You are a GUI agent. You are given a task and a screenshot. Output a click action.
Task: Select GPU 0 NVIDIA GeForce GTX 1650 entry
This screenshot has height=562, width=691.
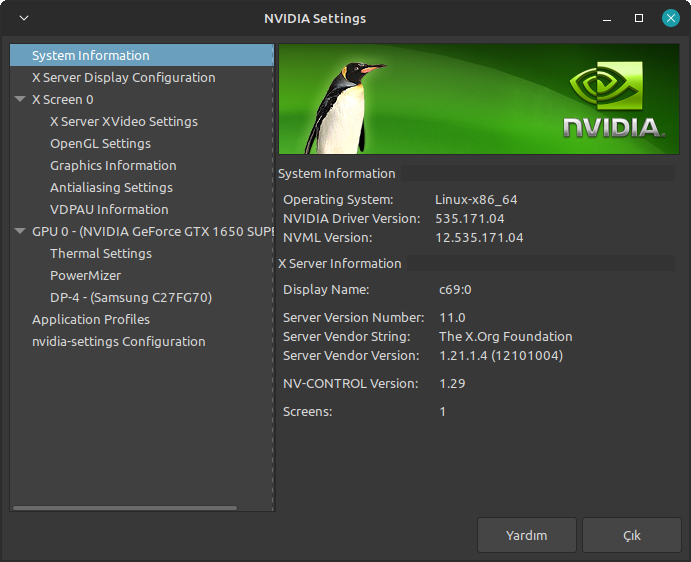(152, 231)
